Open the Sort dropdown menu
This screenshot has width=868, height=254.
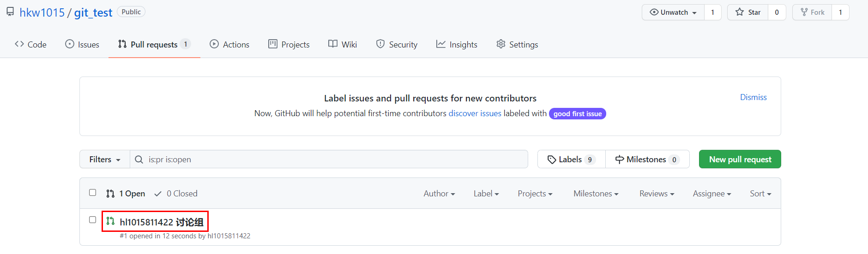pyautogui.click(x=760, y=194)
